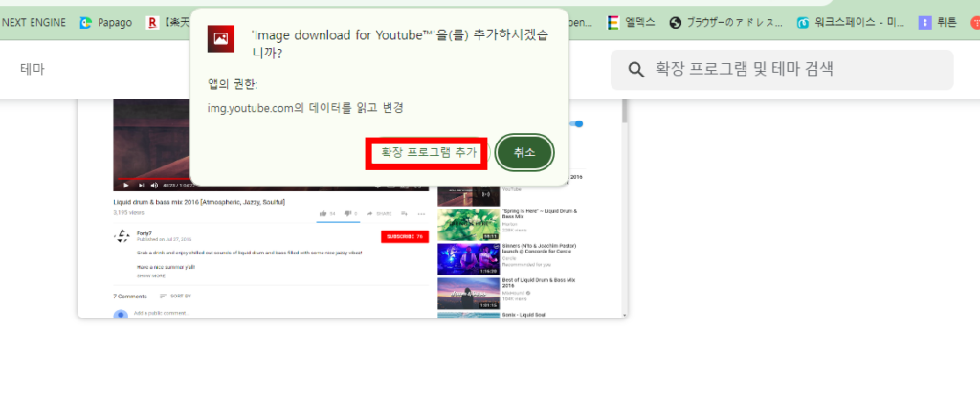The height and width of the screenshot is (396, 980).
Task: Click the magnifier search icon
Action: click(635, 69)
